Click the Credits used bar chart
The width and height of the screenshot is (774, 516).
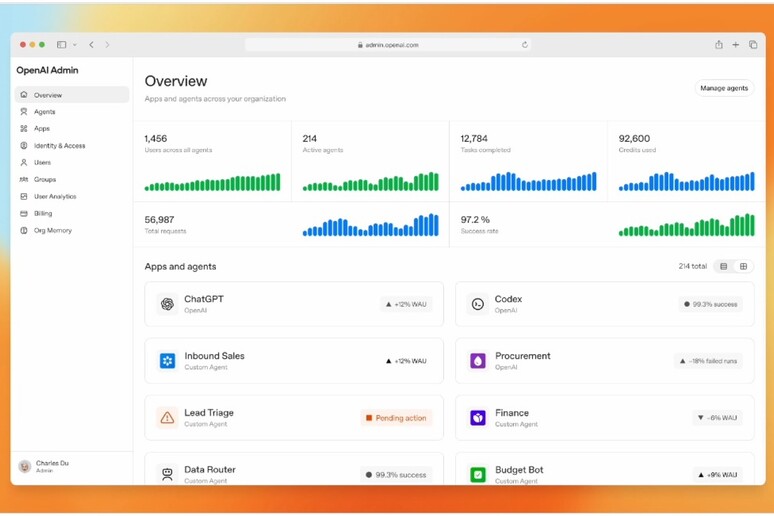coord(686,181)
